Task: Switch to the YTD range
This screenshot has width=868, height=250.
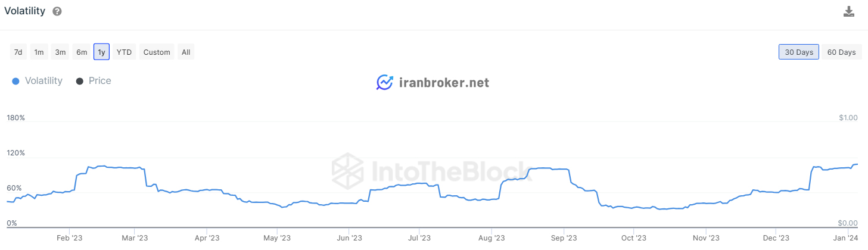Action: coord(124,52)
